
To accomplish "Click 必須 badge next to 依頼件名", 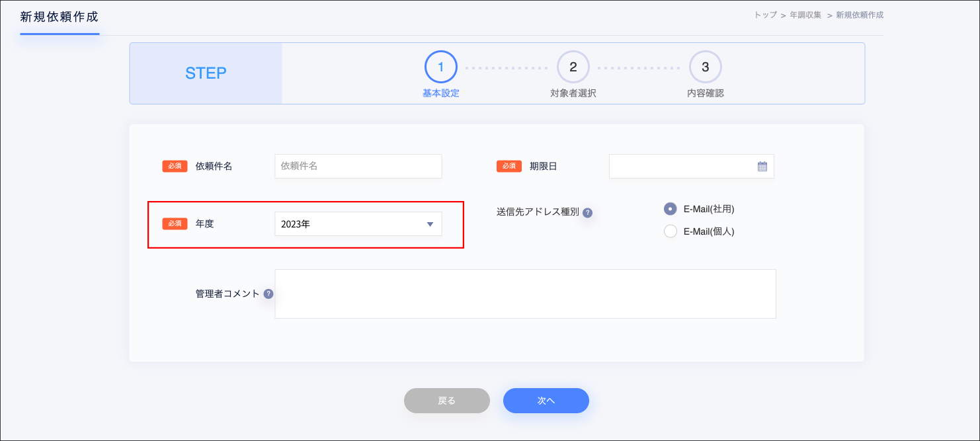I will (175, 167).
